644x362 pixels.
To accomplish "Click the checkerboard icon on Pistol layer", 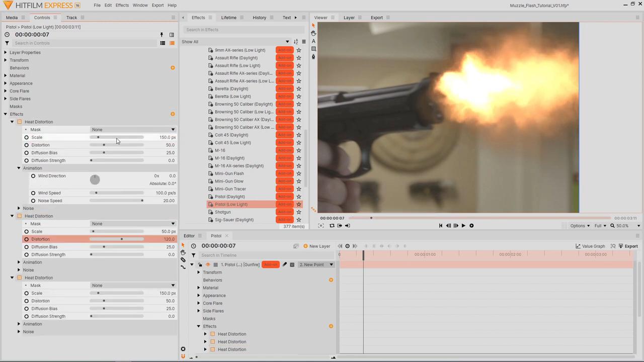I will pos(292,264).
